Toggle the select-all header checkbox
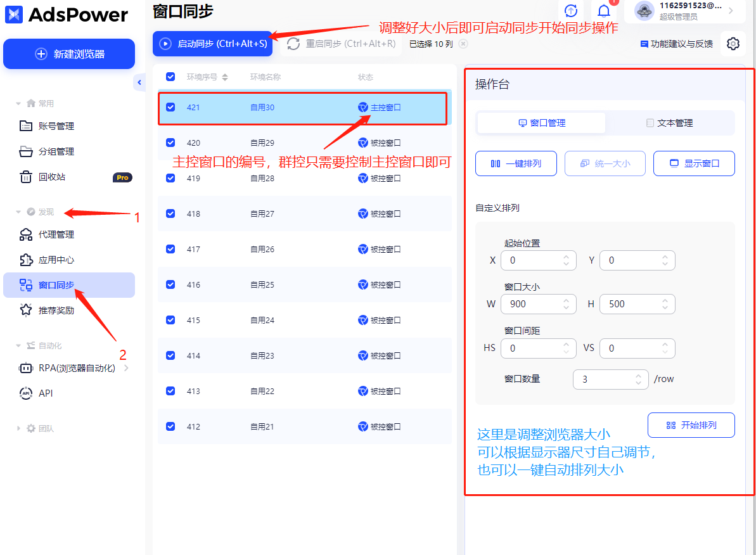Image resolution: width=756 pixels, height=555 pixels. click(x=170, y=77)
